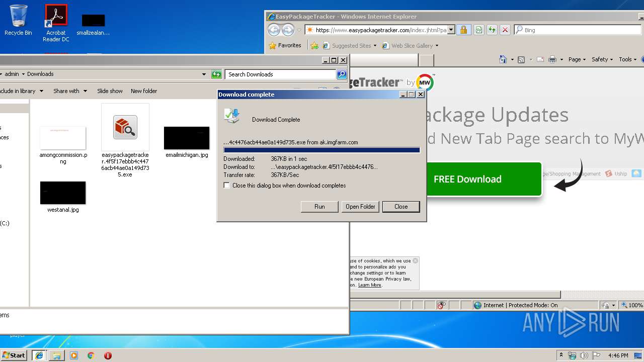Open the Safety menu in IE
The width and height of the screenshot is (644, 362).
click(x=602, y=59)
